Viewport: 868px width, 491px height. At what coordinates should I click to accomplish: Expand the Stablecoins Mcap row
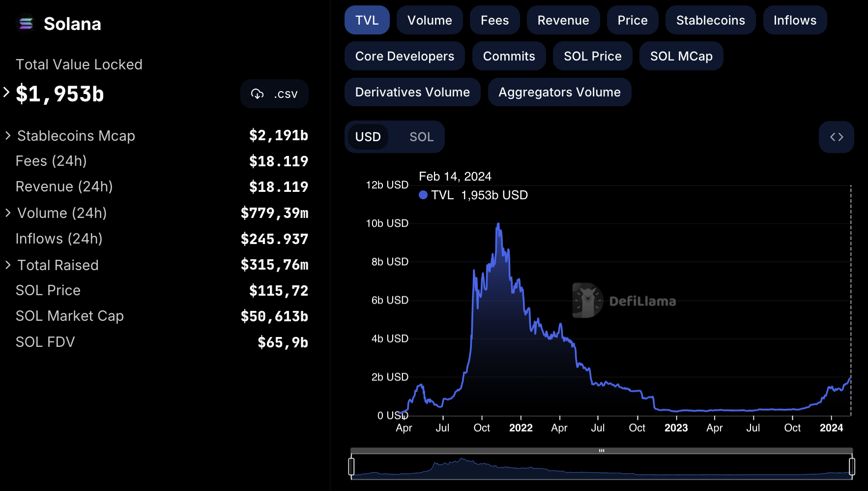pyautogui.click(x=8, y=135)
